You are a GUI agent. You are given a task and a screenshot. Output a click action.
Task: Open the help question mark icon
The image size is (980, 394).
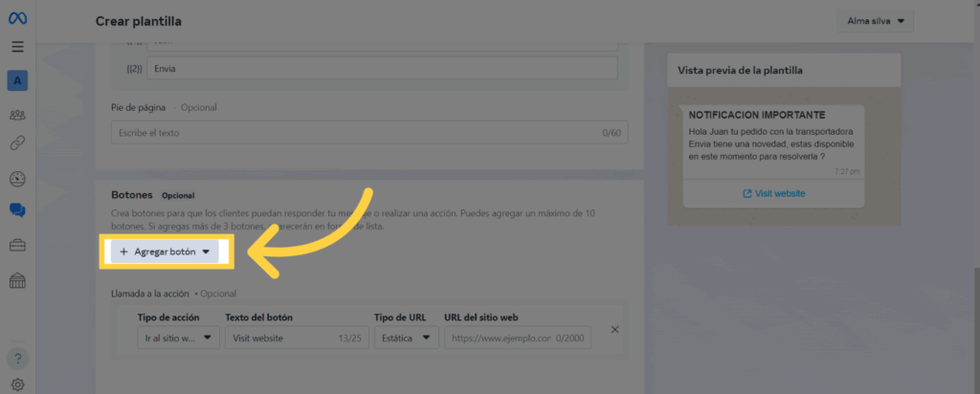(17, 359)
